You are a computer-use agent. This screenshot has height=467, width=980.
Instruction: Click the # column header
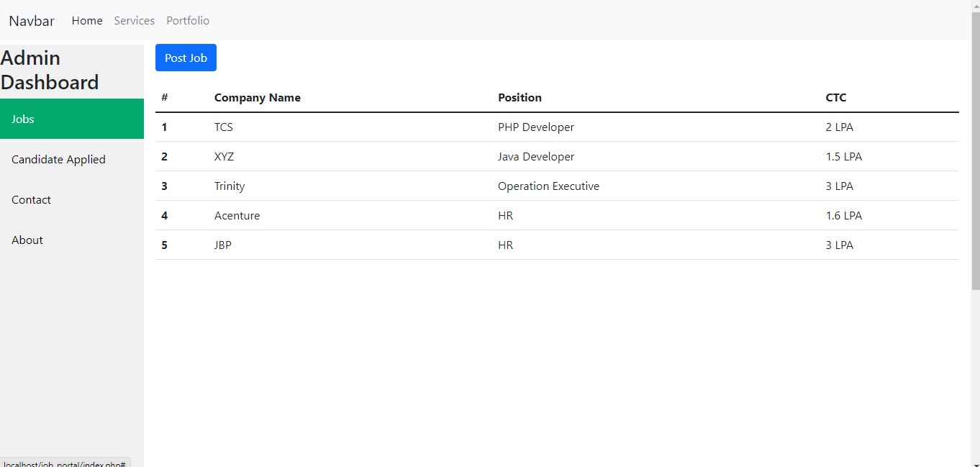tap(165, 98)
